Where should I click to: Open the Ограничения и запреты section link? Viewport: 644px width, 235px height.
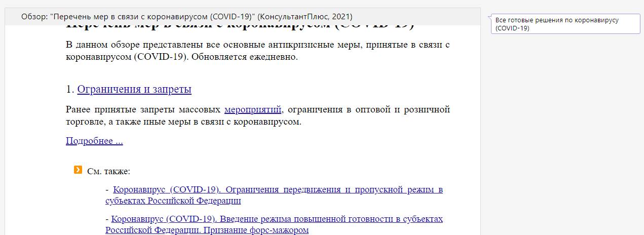pyautogui.click(x=134, y=90)
